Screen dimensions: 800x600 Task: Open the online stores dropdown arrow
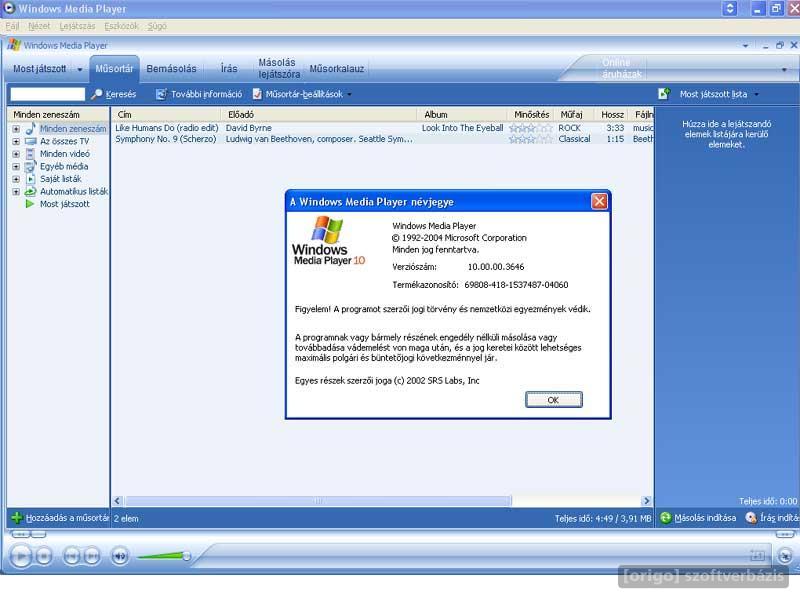(x=784, y=69)
